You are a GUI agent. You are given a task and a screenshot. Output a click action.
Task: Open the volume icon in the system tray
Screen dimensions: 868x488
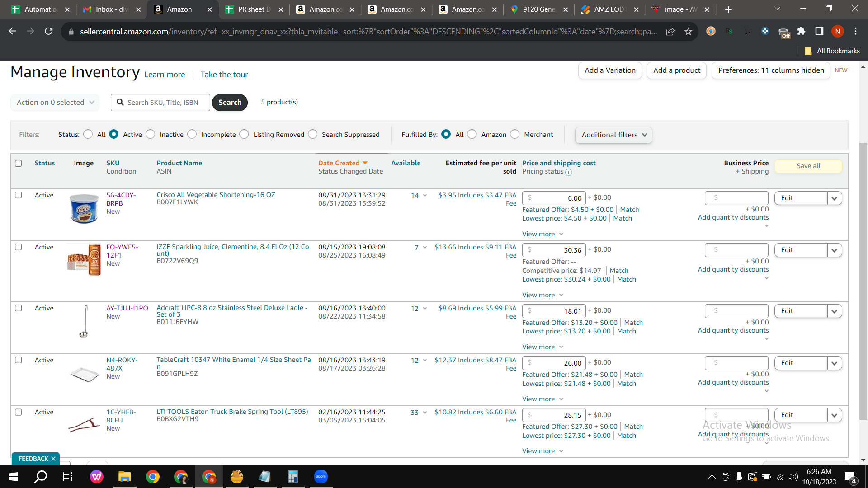click(793, 477)
